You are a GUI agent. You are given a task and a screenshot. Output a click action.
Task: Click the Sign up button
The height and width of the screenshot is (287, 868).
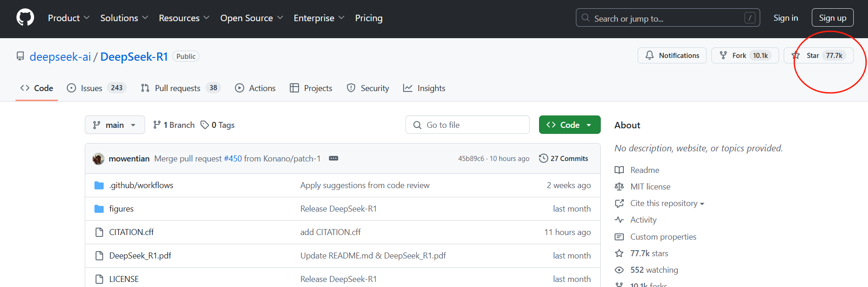[x=833, y=18]
